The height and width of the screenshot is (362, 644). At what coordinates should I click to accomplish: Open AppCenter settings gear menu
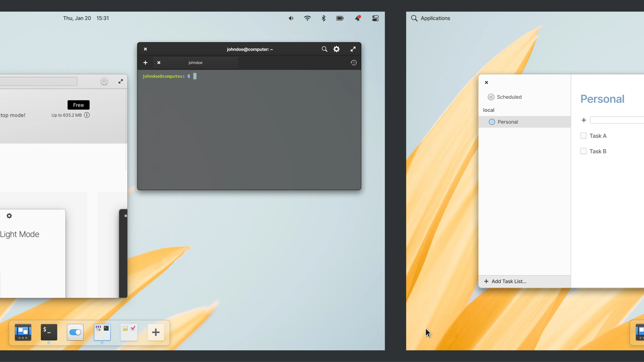click(104, 81)
